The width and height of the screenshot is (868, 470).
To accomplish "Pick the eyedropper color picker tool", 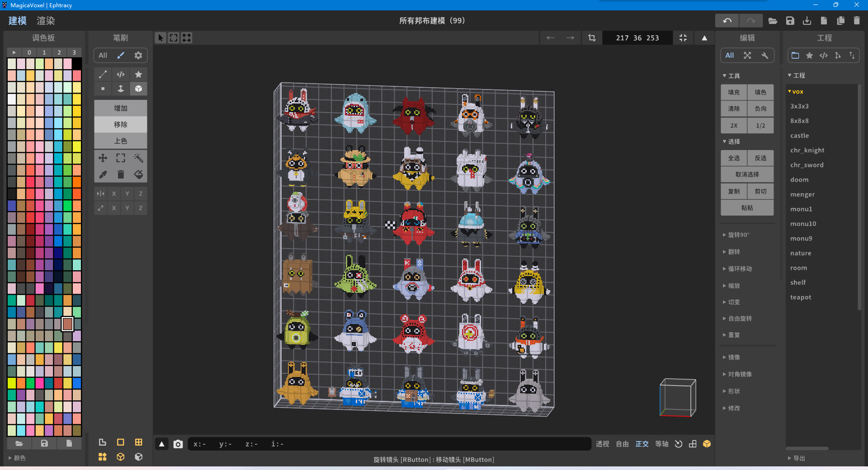I will (x=103, y=174).
